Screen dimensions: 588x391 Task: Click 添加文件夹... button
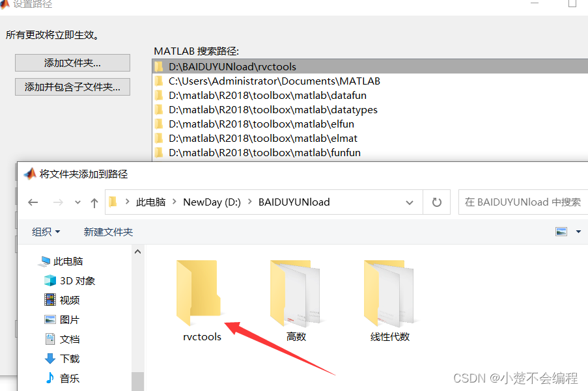coord(72,63)
